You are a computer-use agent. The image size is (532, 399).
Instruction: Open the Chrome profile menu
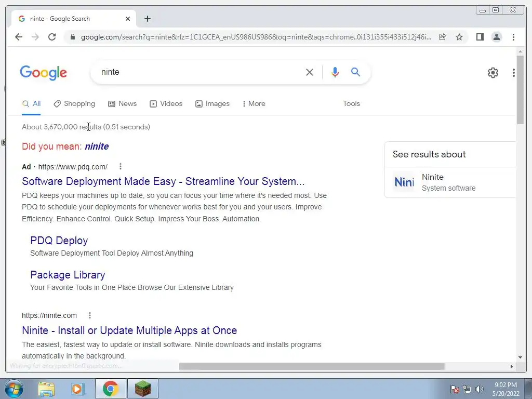(496, 37)
